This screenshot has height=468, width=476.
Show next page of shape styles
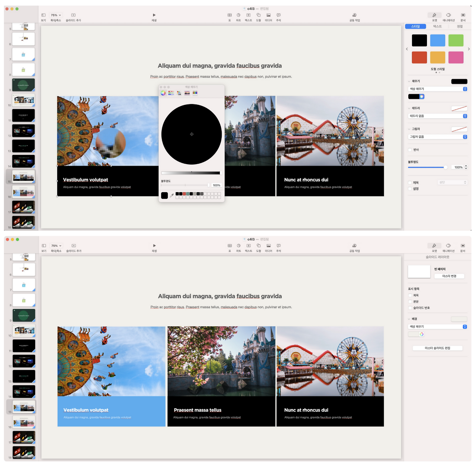coord(469,49)
